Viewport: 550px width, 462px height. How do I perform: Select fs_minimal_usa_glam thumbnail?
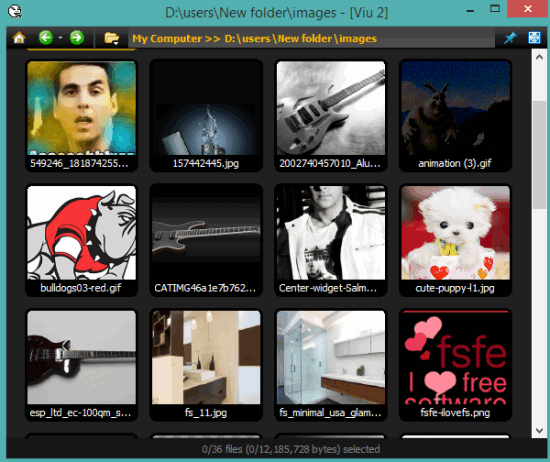[330, 365]
